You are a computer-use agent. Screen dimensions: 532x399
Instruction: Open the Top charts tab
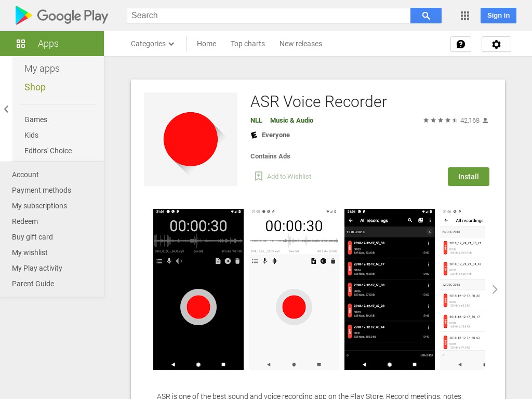point(248,44)
